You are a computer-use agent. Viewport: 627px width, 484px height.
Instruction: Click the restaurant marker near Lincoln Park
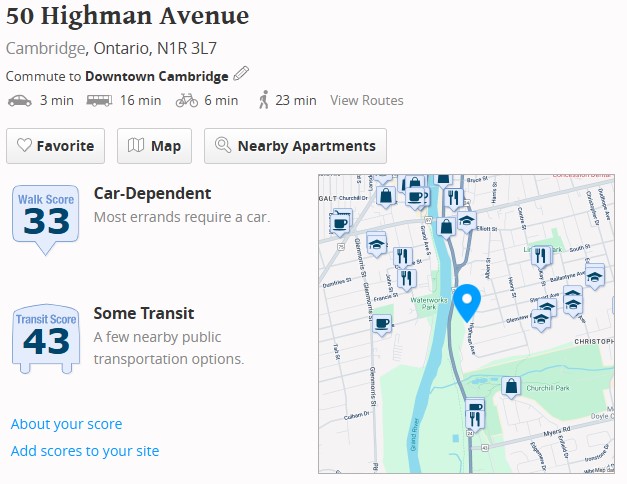(541, 256)
